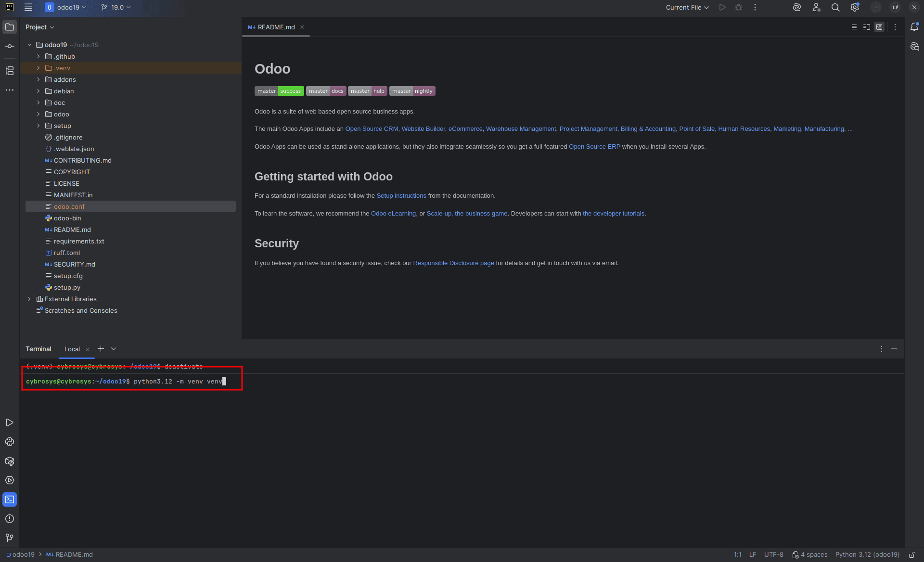The width and height of the screenshot is (924, 562).
Task: Open the Current File run configuration dropdown
Action: (687, 7)
